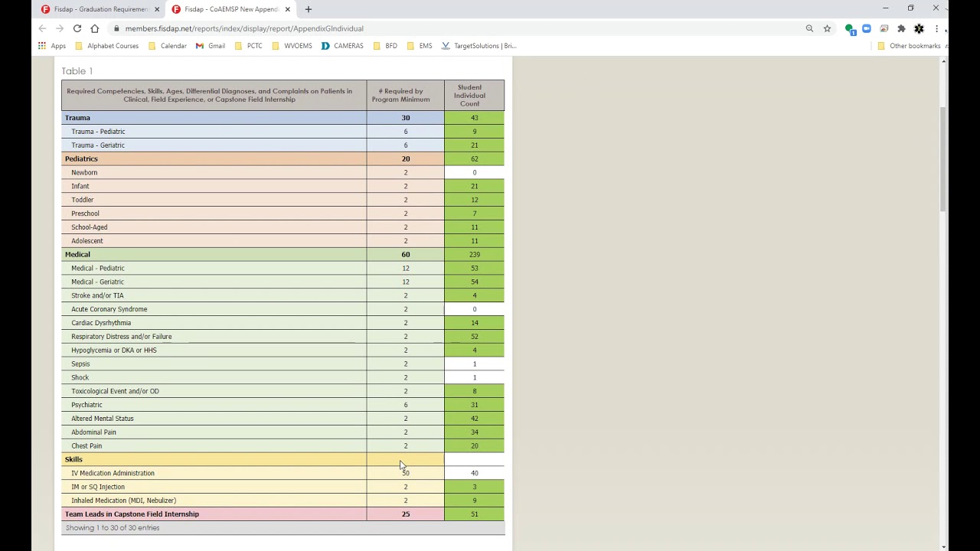Click the page vertical scrollbar thumb
The width and height of the screenshot is (980, 551).
tap(943, 158)
